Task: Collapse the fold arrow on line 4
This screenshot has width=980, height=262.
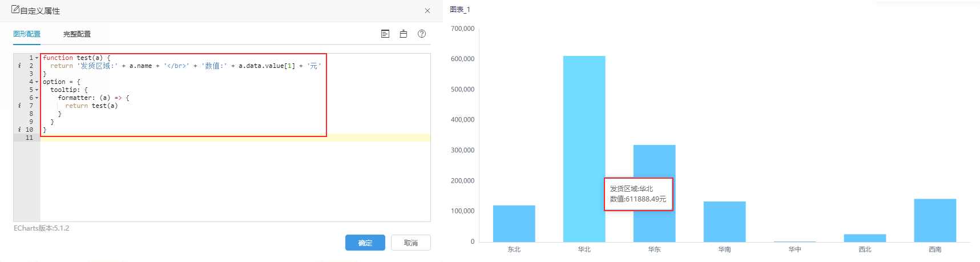Action: click(37, 82)
